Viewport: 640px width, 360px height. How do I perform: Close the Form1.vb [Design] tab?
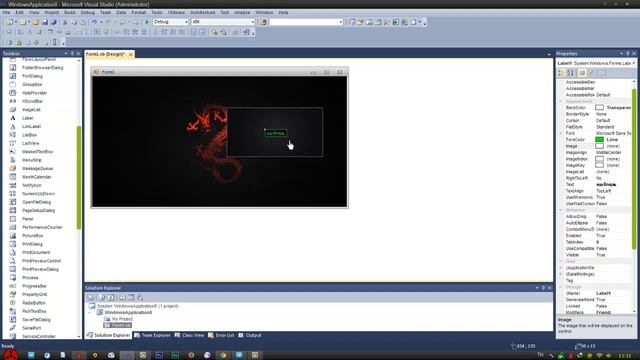(x=131, y=54)
